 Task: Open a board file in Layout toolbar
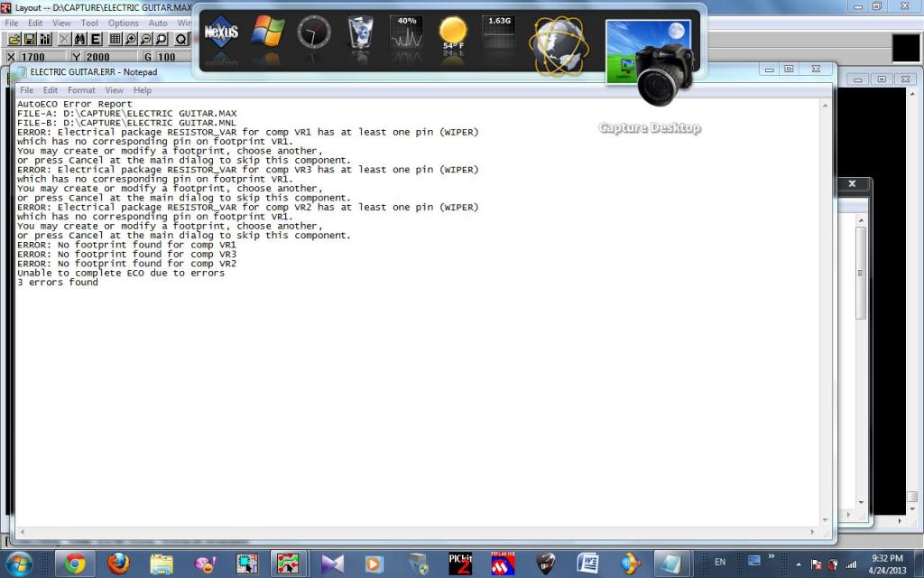coord(14,40)
